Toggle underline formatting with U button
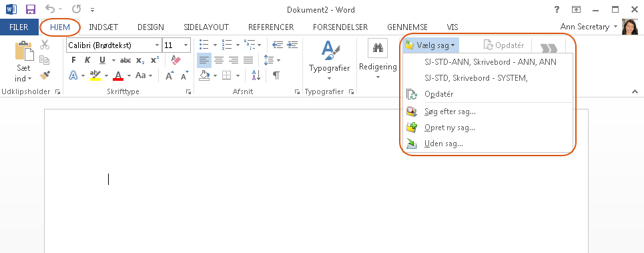644x253 pixels. [x=102, y=60]
